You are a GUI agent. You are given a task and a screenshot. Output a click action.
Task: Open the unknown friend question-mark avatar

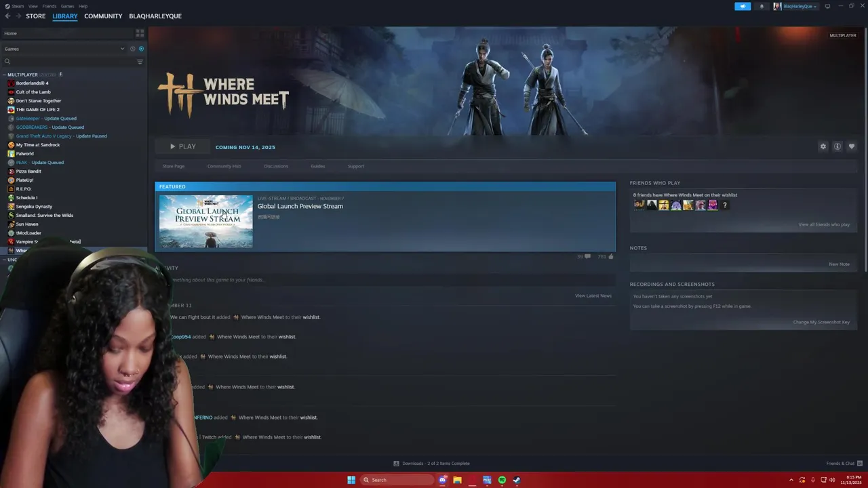pos(725,205)
